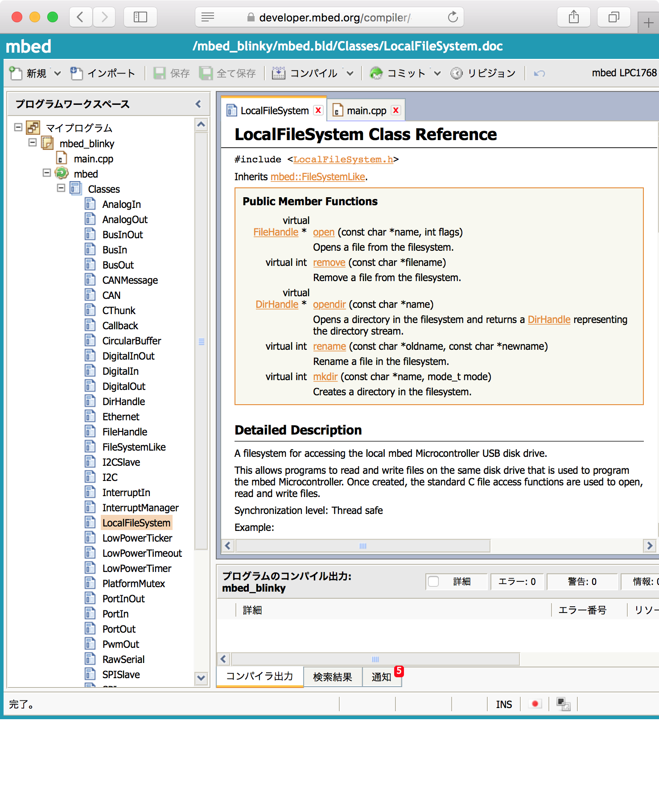Click the document horizontal scrollbar thumb
This screenshot has height=812, width=659.
click(x=362, y=546)
